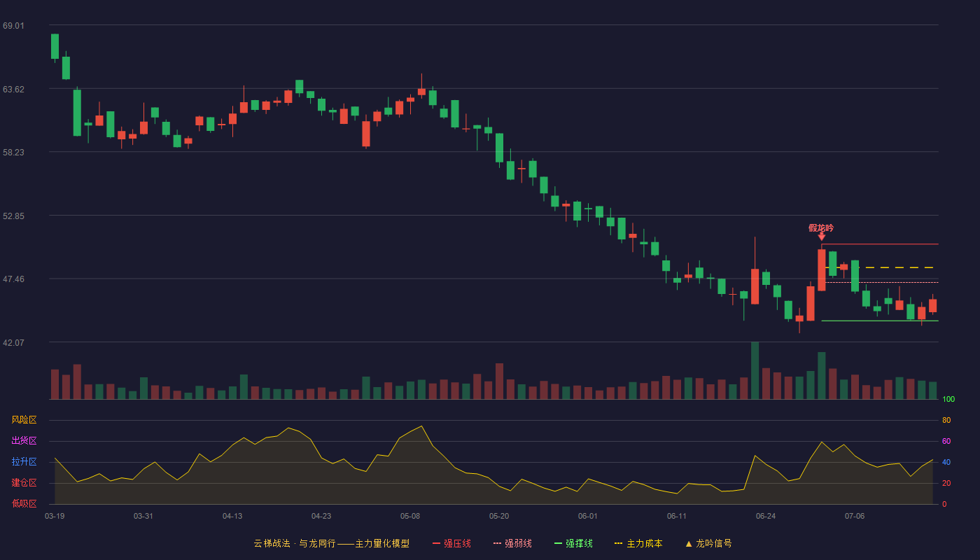Toggle the 强弱线 legend entry
This screenshot has height=560, width=980.
pos(512,543)
